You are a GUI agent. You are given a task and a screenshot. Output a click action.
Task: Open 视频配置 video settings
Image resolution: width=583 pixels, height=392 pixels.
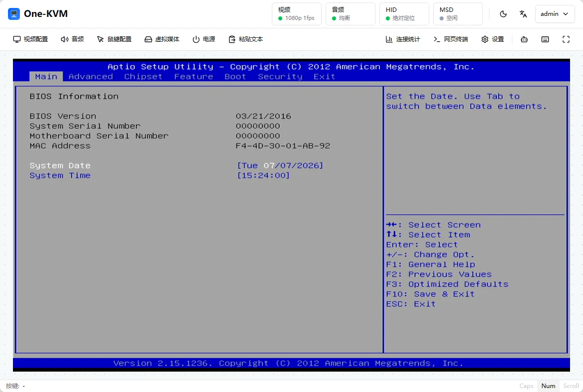tap(31, 39)
